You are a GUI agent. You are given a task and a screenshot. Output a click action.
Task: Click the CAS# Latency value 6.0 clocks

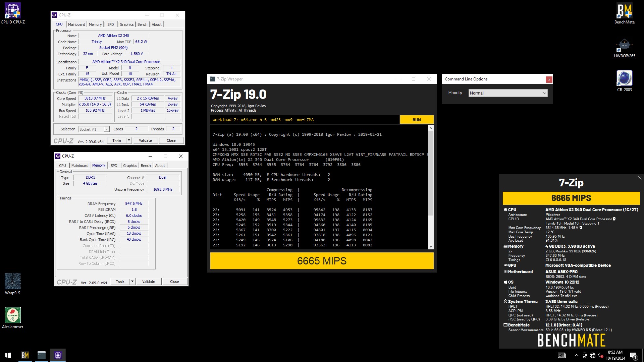point(134,216)
